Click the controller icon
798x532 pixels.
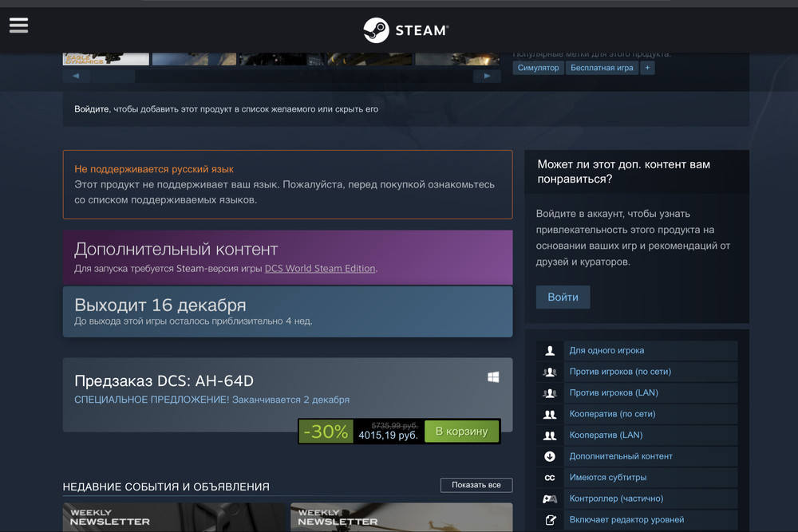pos(550,499)
